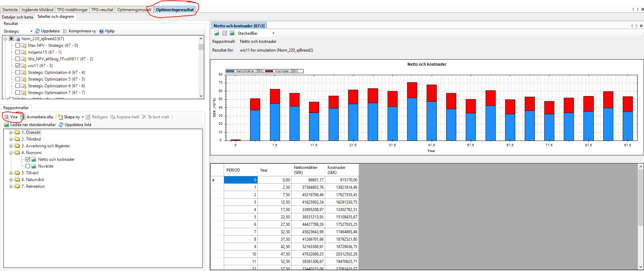Click the Uppdatera lista button text
Screen dimensions: 644x271
[x=78, y=125]
